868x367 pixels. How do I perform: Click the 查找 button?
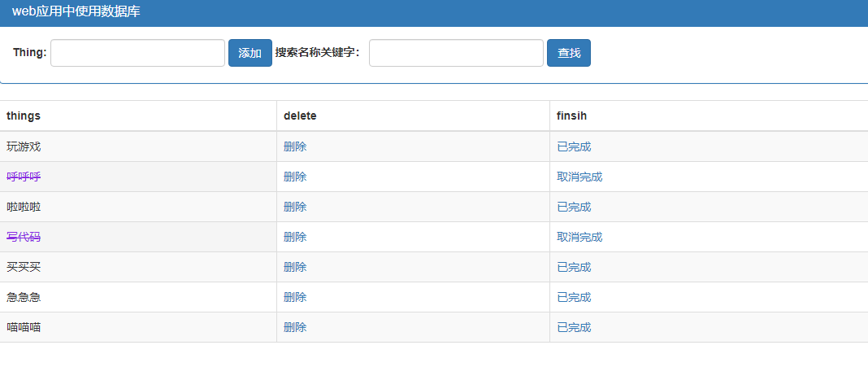tap(569, 53)
